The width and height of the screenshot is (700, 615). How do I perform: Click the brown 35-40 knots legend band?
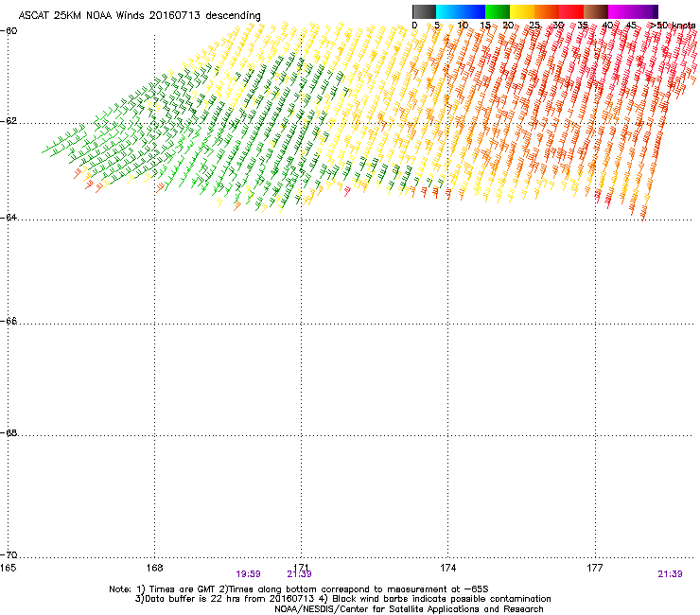(596, 11)
